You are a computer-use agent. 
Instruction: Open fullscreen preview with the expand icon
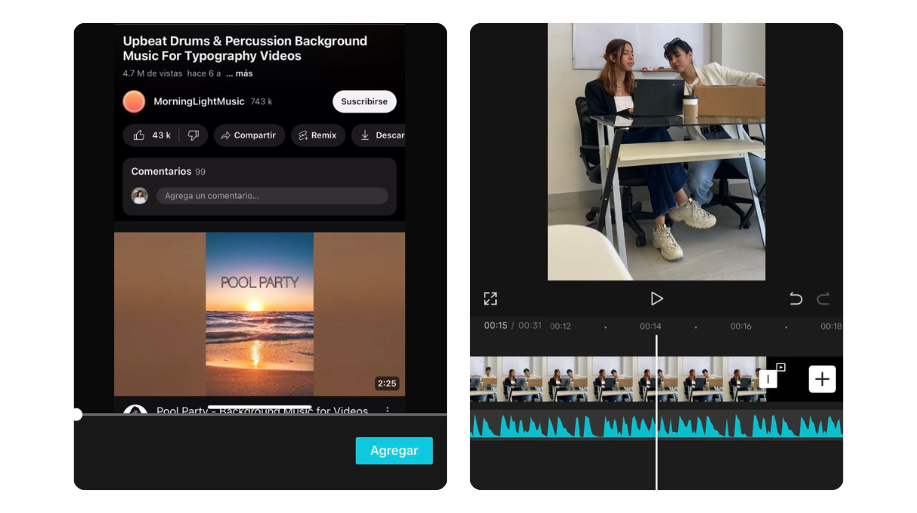click(490, 299)
